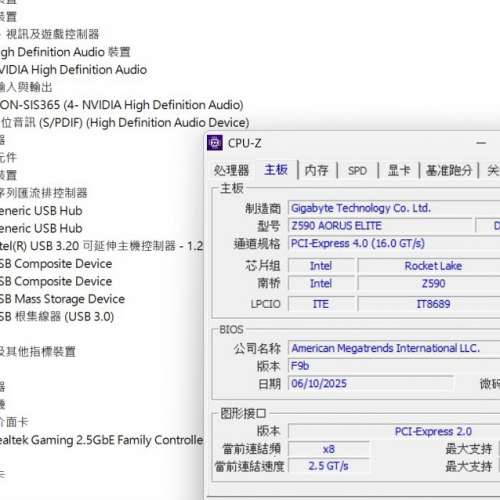500x500 pixels.
Task: Open the 基准跑分 benchmark tab
Action: [x=449, y=171]
